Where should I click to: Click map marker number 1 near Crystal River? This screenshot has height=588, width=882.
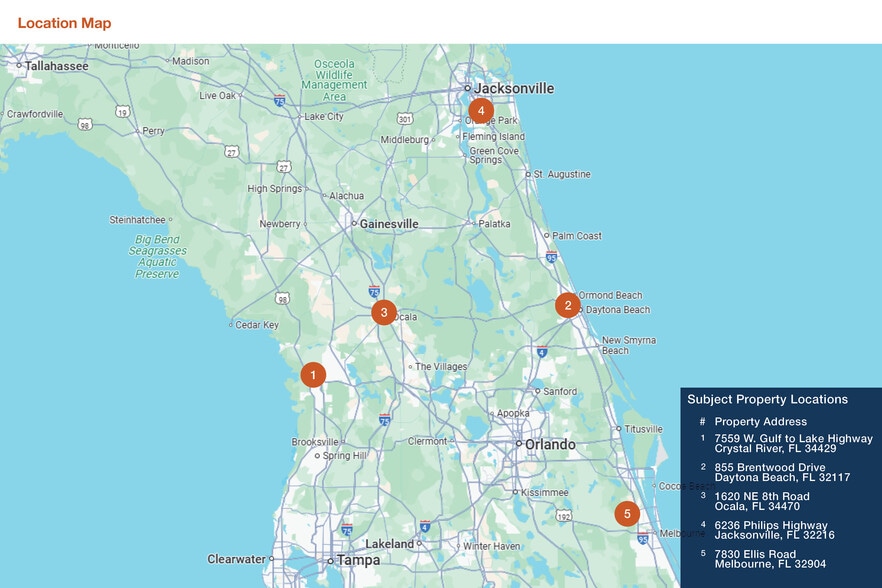pyautogui.click(x=313, y=375)
